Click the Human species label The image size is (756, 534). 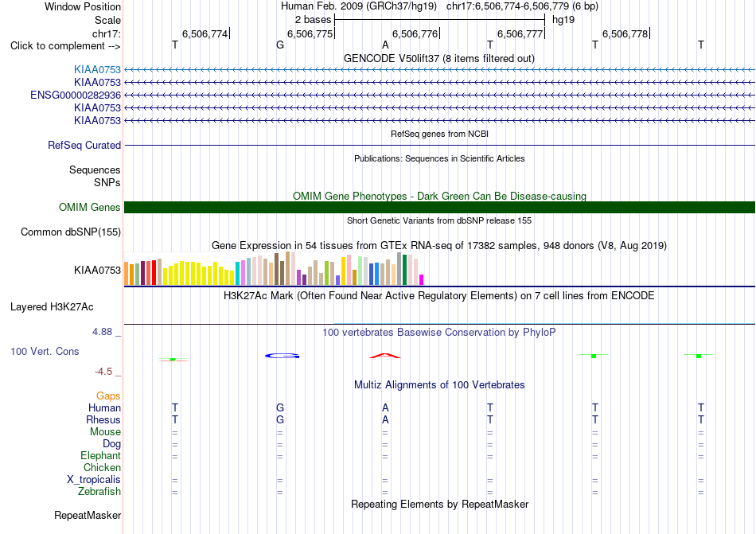(x=104, y=407)
